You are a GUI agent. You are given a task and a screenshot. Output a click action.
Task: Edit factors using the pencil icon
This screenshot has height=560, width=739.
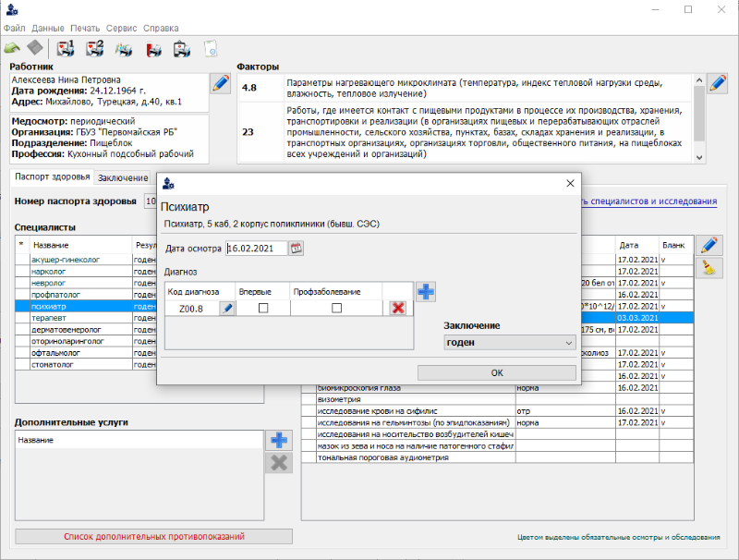coord(717,84)
